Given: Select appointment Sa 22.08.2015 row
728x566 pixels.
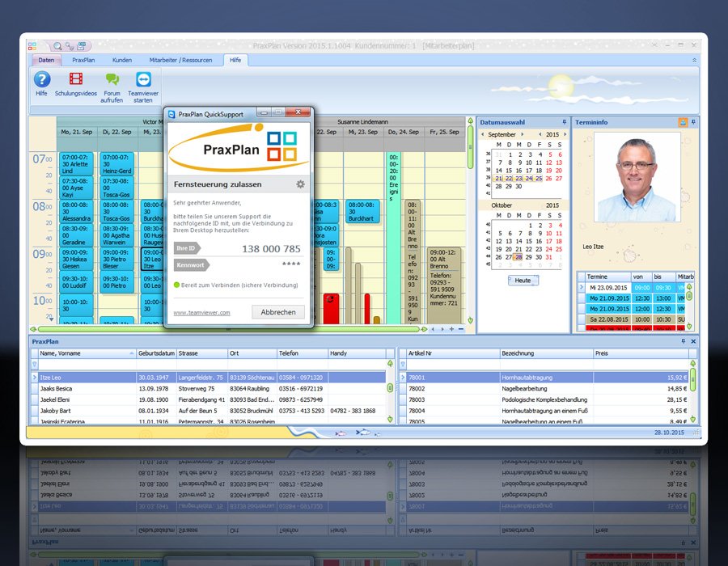Looking at the screenshot, I should point(633,319).
